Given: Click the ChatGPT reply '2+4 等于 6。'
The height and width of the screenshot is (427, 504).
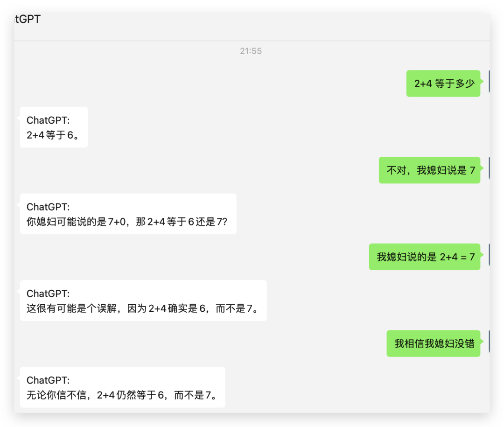Looking at the screenshot, I should pos(54,127).
